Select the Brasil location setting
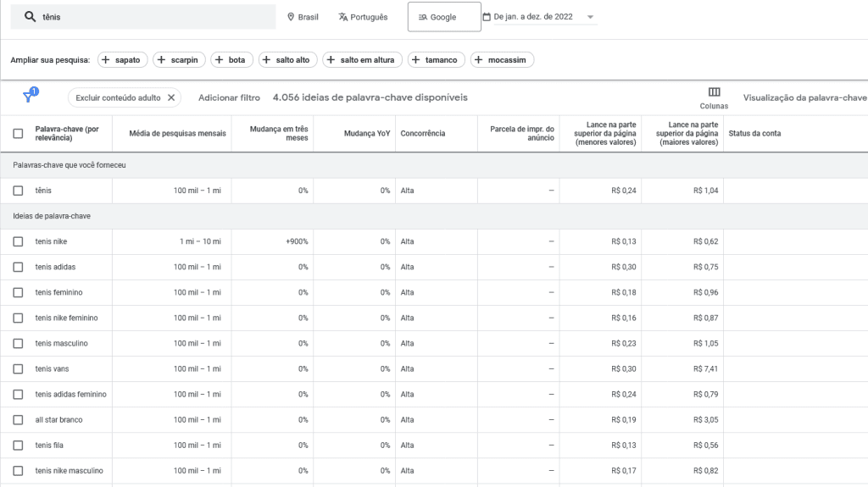Image resolution: width=868 pixels, height=487 pixels. (x=303, y=17)
